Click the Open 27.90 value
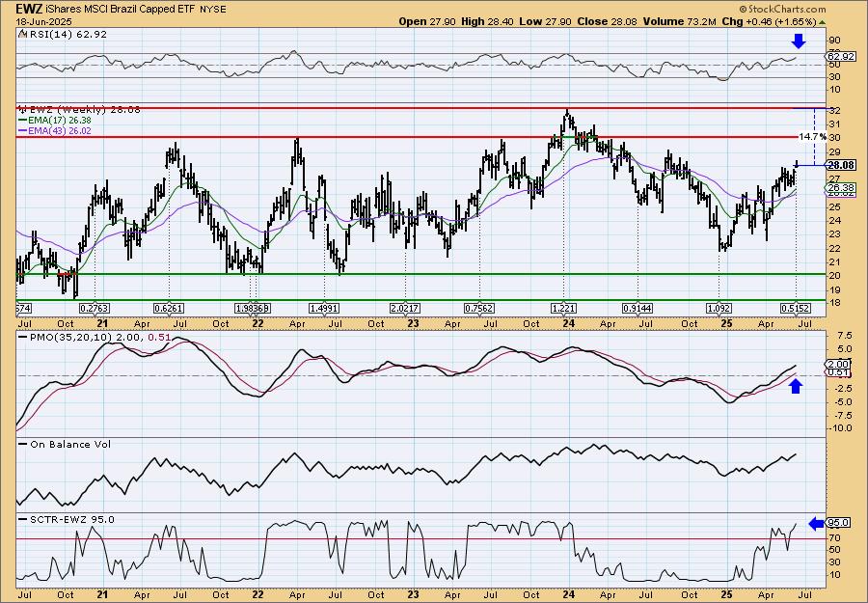868x603 pixels. pyautogui.click(x=427, y=21)
